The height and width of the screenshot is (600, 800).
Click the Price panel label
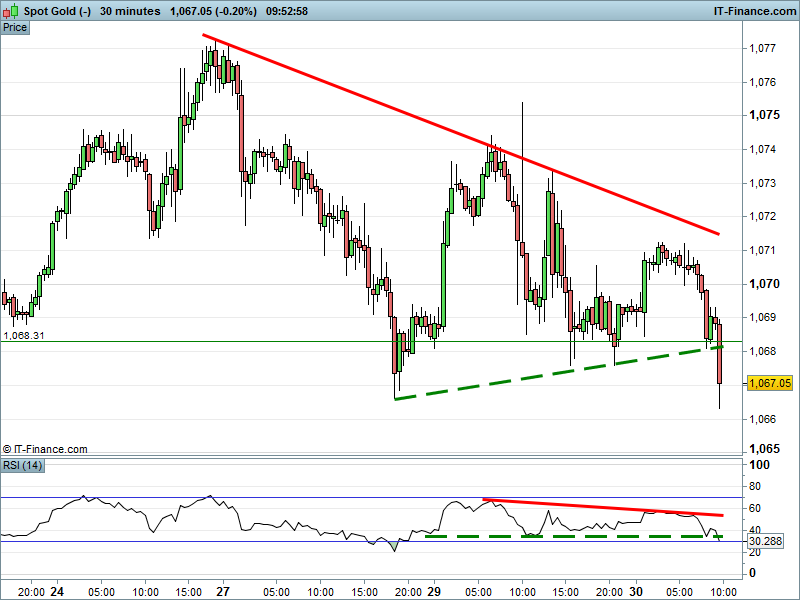point(15,27)
